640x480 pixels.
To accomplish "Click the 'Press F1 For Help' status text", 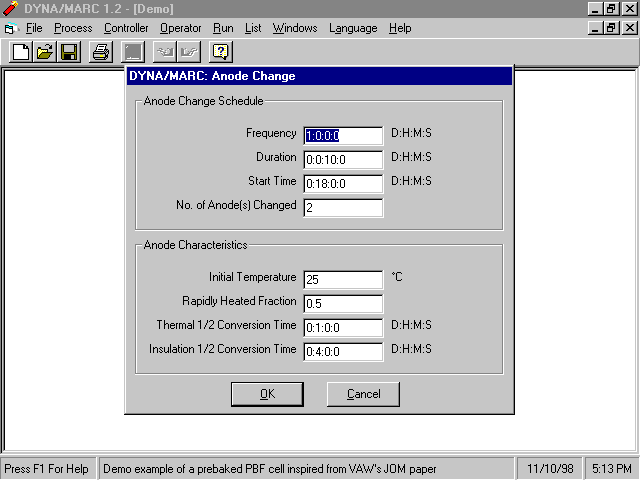I will 47,469.
